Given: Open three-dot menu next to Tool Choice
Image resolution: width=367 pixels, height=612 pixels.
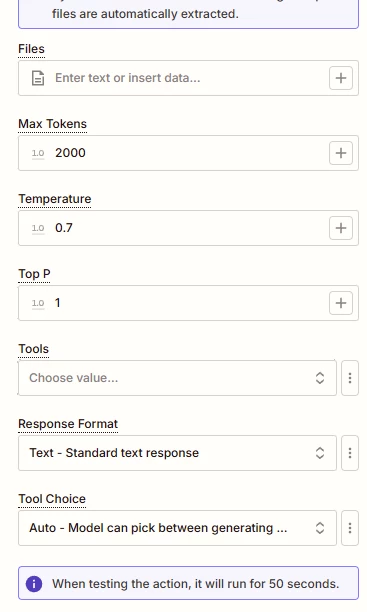Looking at the screenshot, I should point(350,528).
